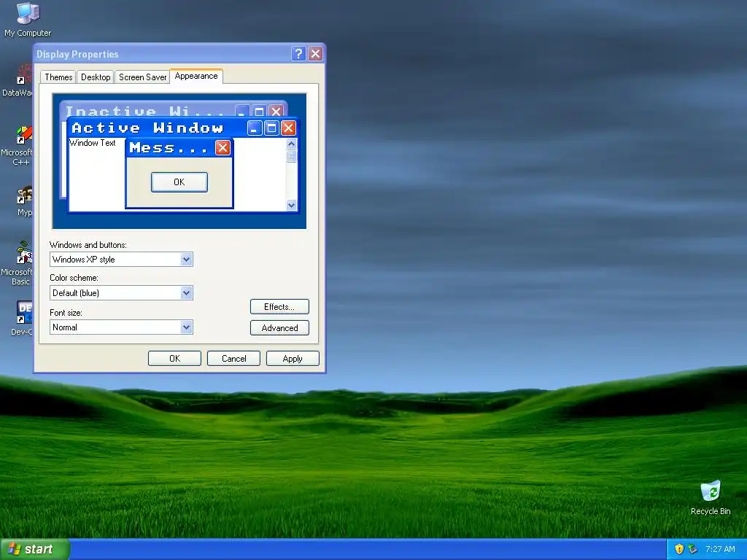Image resolution: width=747 pixels, height=560 pixels.
Task: Open the Start menu
Action: point(35,549)
